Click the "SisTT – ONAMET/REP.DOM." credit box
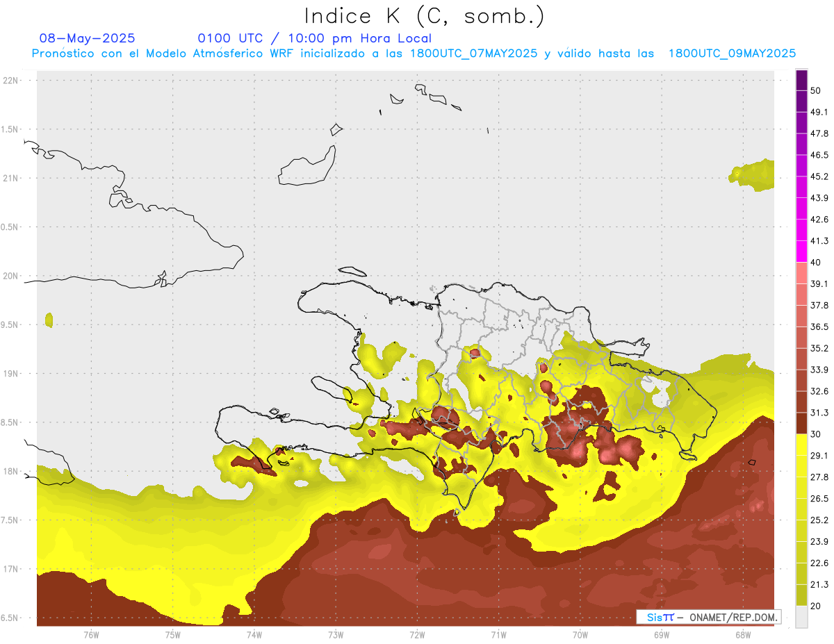The image size is (834, 644). 708,617
